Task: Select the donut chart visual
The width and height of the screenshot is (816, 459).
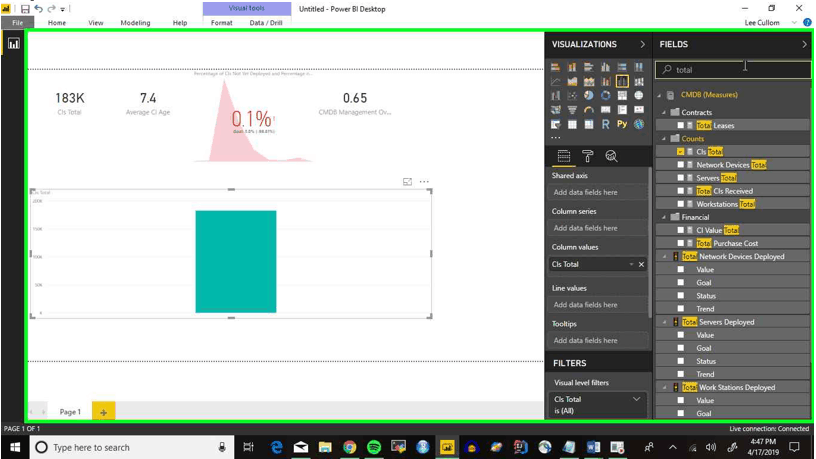Action: coord(605,96)
